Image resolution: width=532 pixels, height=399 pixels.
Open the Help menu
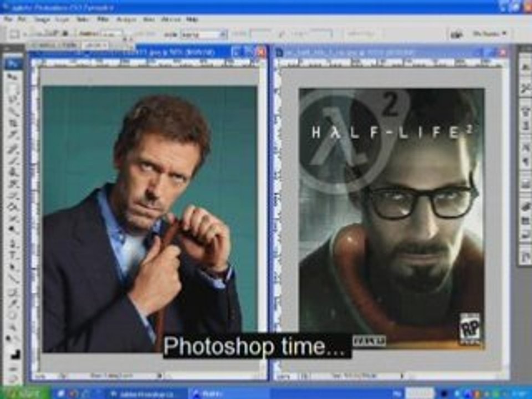[192, 19]
